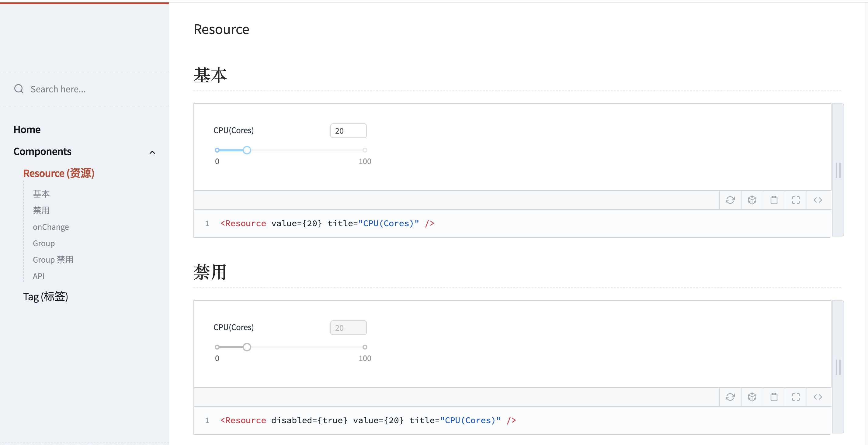Copy the 基本 demo code to the clipboard
This screenshot has height=445, width=868.
(774, 200)
